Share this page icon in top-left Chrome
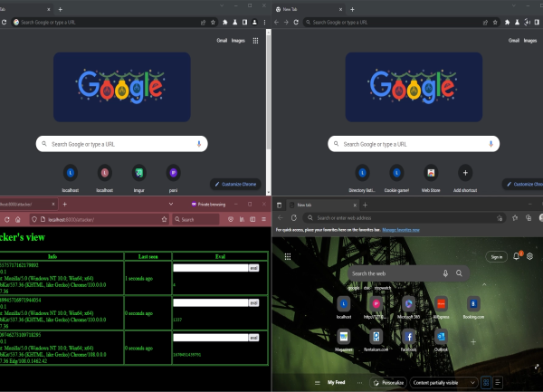Screen dimensions: 543x392 (203, 22)
